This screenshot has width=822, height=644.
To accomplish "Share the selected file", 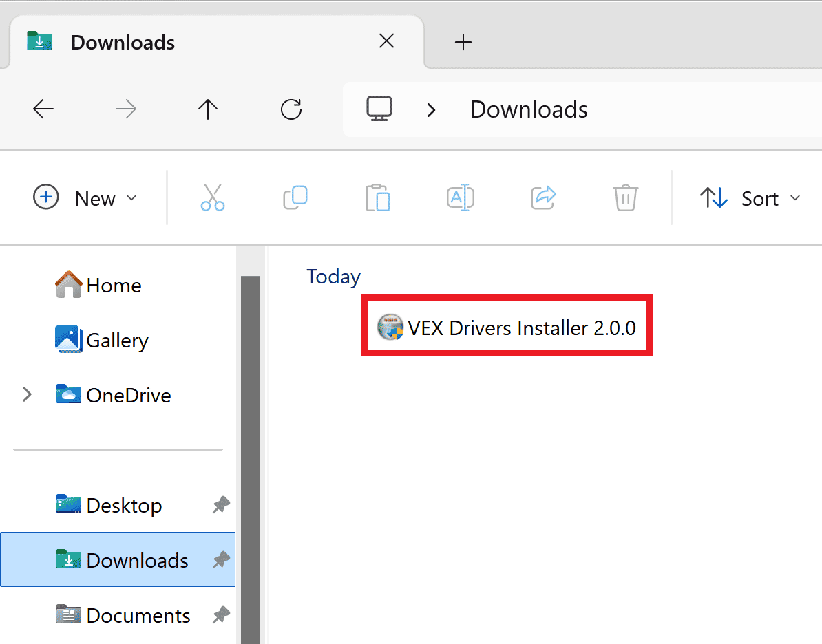I will click(542, 197).
